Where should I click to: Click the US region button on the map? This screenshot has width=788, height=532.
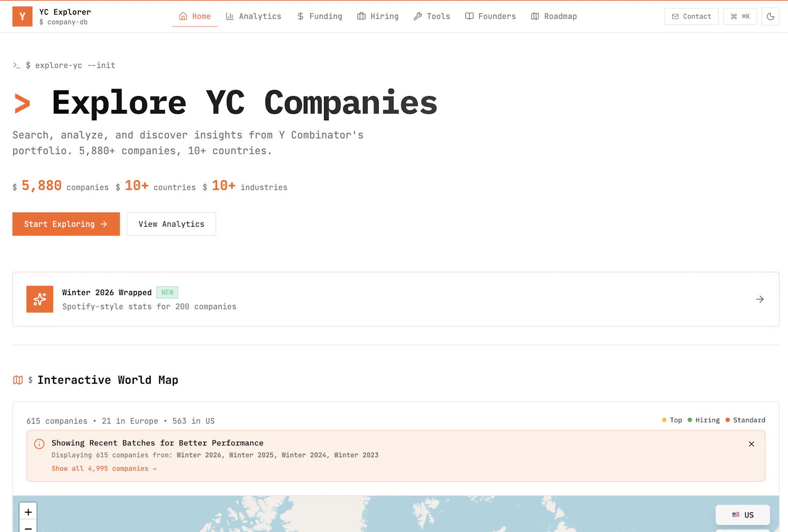(743, 515)
